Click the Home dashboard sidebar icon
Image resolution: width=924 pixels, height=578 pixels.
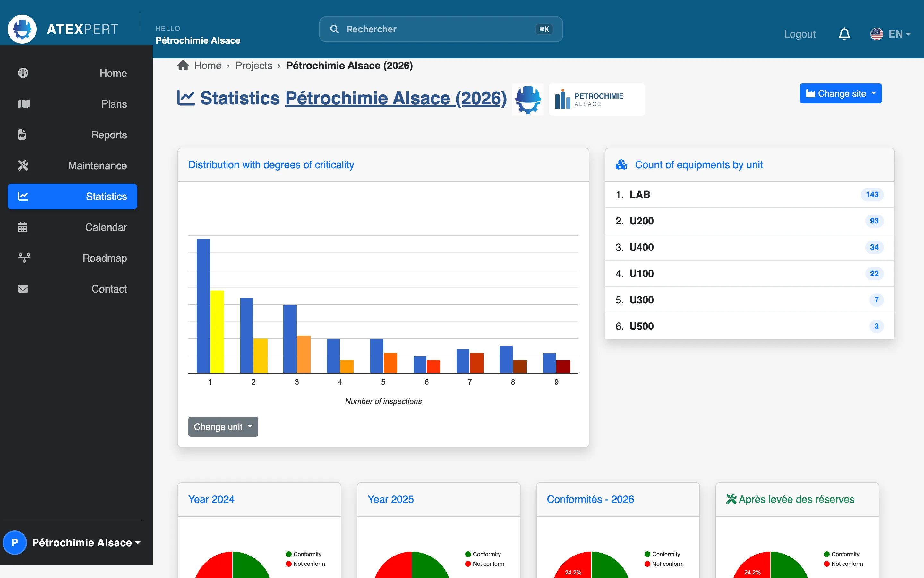click(23, 73)
